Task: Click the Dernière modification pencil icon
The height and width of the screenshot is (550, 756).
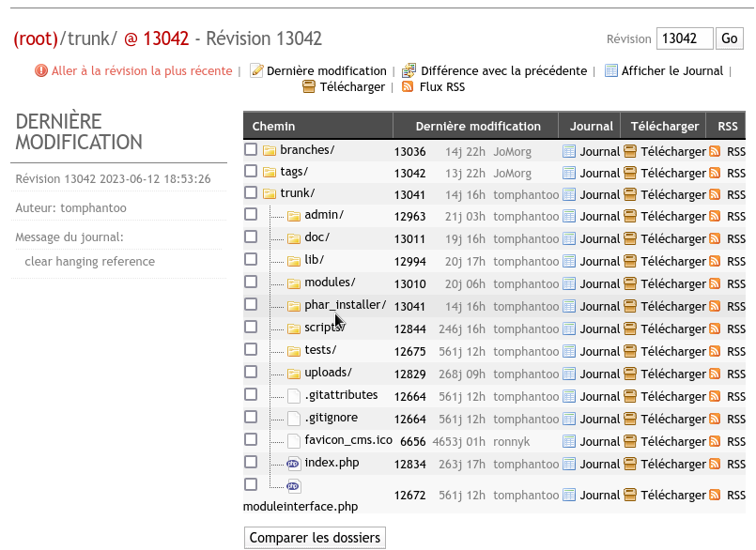Action: [x=256, y=70]
